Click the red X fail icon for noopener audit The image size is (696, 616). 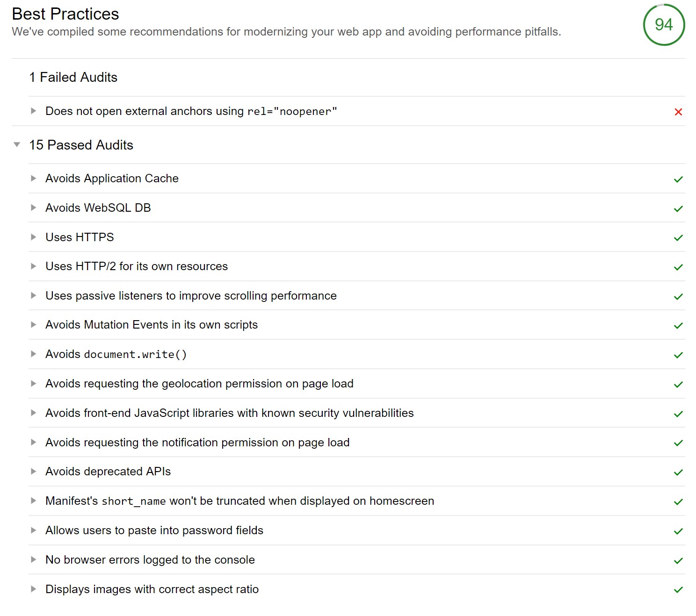click(x=678, y=112)
